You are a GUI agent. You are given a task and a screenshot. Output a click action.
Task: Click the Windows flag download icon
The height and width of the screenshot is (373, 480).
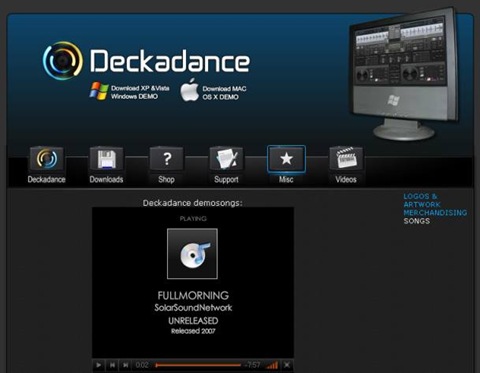coord(99,91)
